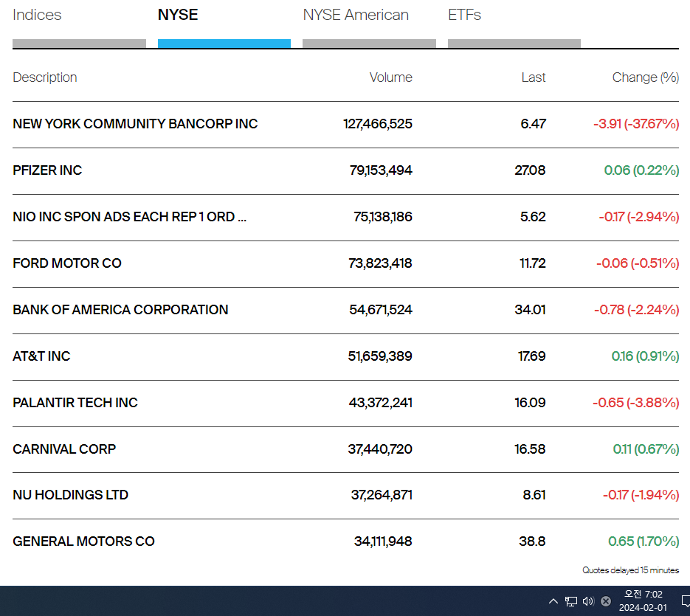Open the network status tray icon
Screen dimensions: 690x616
[x=570, y=601]
